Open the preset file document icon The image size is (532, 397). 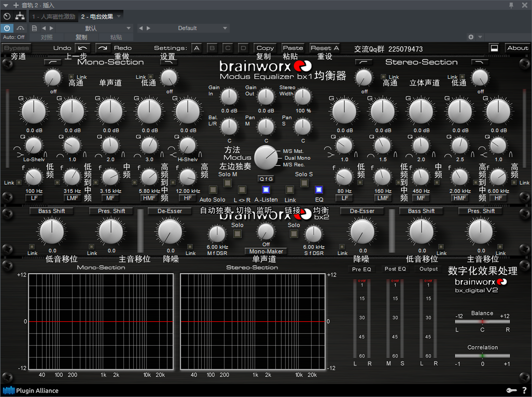[34, 28]
